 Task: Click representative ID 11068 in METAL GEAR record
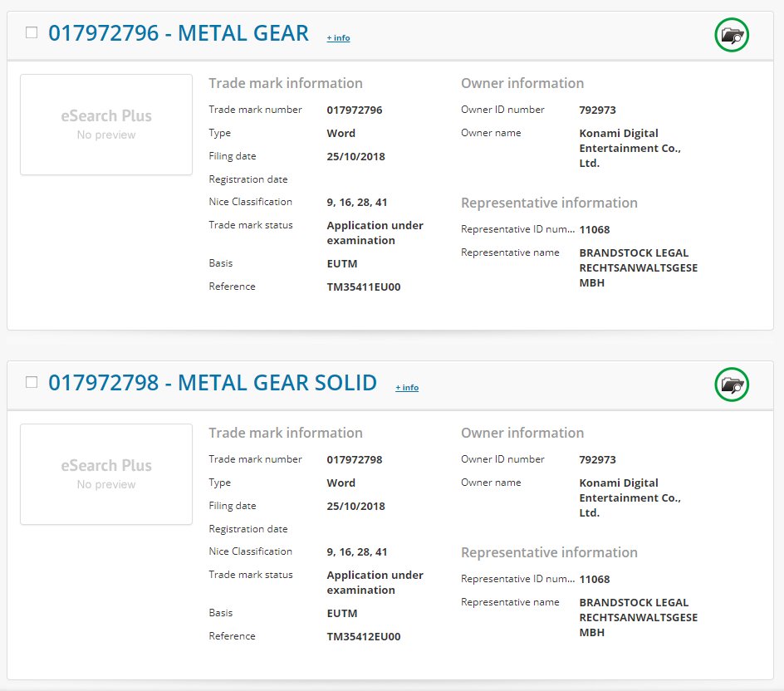click(x=595, y=230)
